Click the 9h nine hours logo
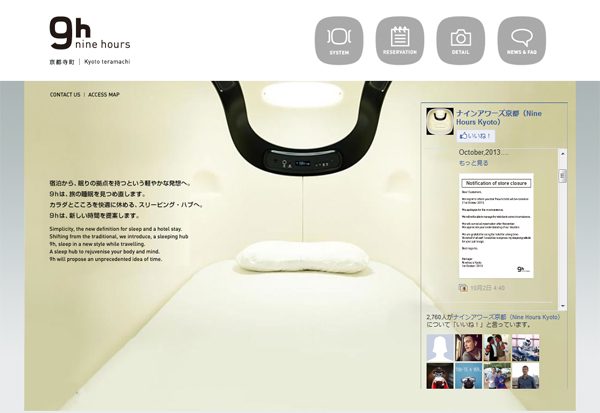This screenshot has height=413, width=600. pos(90,33)
